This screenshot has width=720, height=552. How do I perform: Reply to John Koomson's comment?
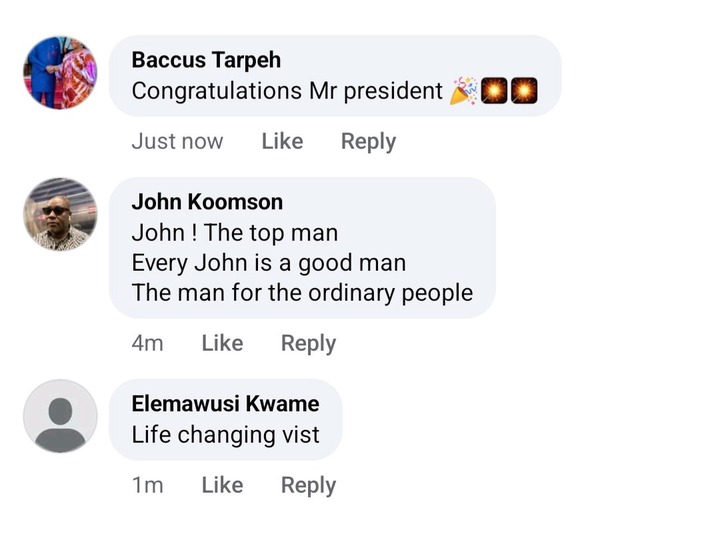[x=308, y=343]
